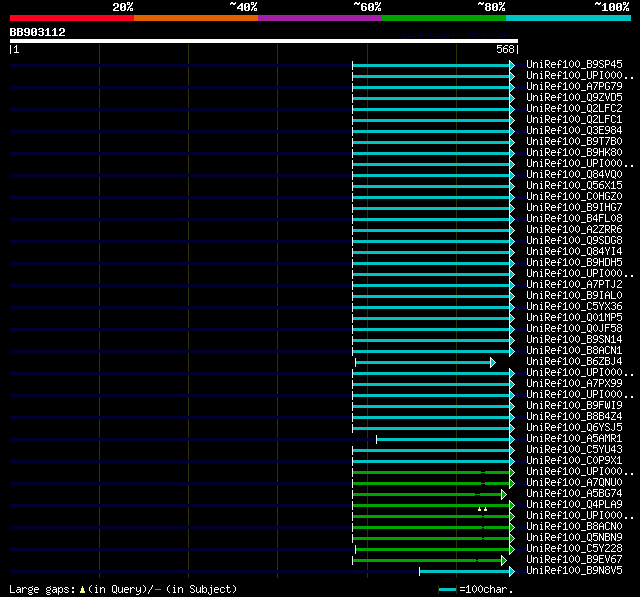The width and height of the screenshot is (640, 597).
Task: Select the UniRef100_B8B4Z4 label
Action: [574, 417]
